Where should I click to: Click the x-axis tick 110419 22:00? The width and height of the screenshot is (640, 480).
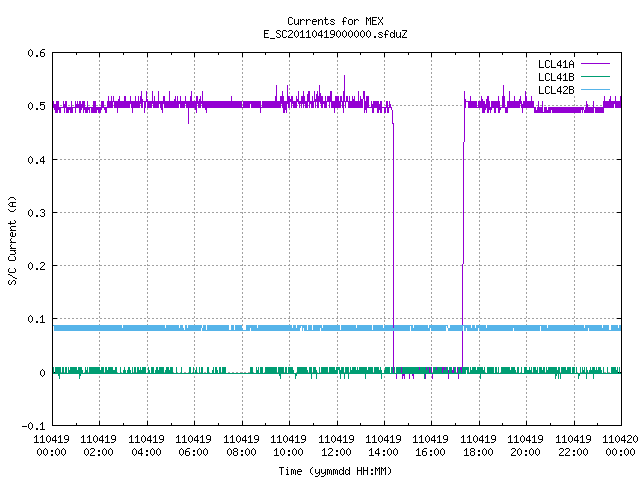point(574,446)
